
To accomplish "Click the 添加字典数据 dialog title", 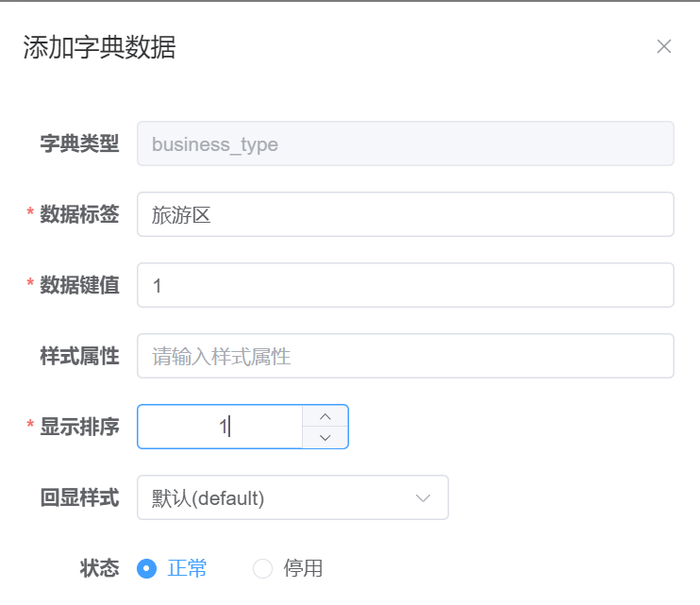I will (99, 47).
